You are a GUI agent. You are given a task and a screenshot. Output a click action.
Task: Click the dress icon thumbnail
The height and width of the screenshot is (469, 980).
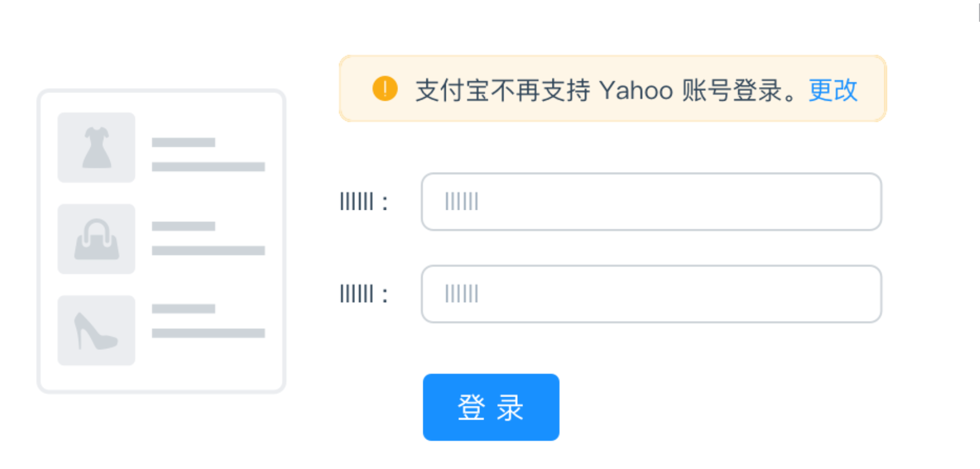(96, 147)
